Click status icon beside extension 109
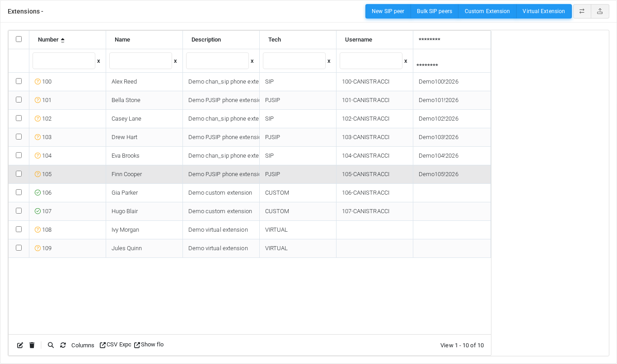This screenshot has width=617, height=364. pos(37,248)
